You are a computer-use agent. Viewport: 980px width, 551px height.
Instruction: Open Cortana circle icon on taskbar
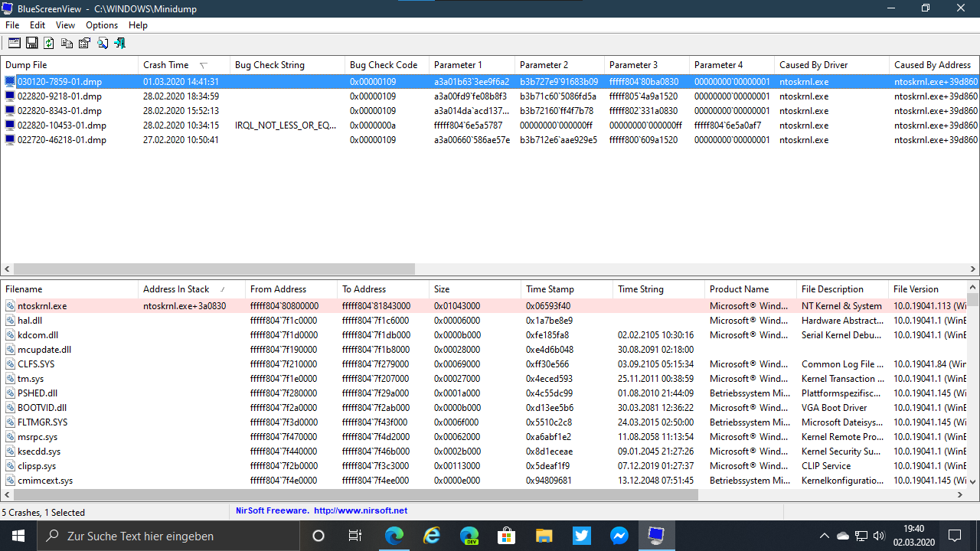tap(318, 536)
